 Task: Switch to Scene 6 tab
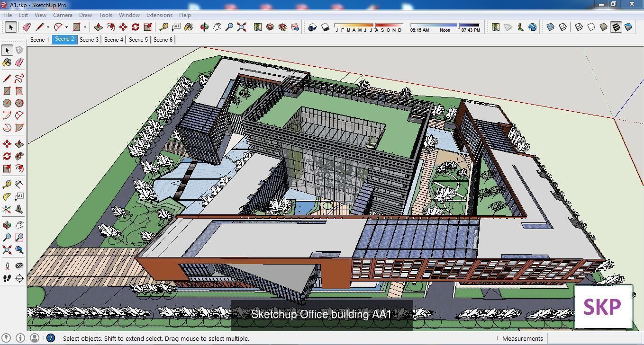tap(163, 40)
